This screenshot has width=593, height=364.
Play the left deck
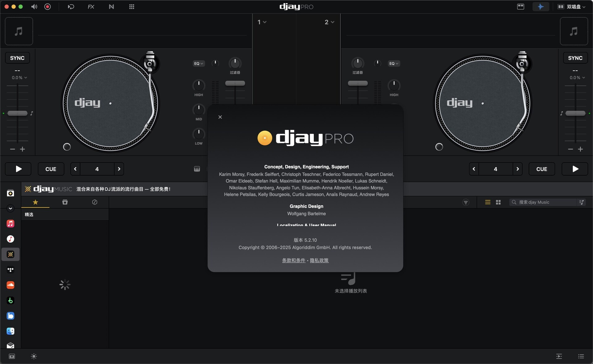[x=18, y=169]
